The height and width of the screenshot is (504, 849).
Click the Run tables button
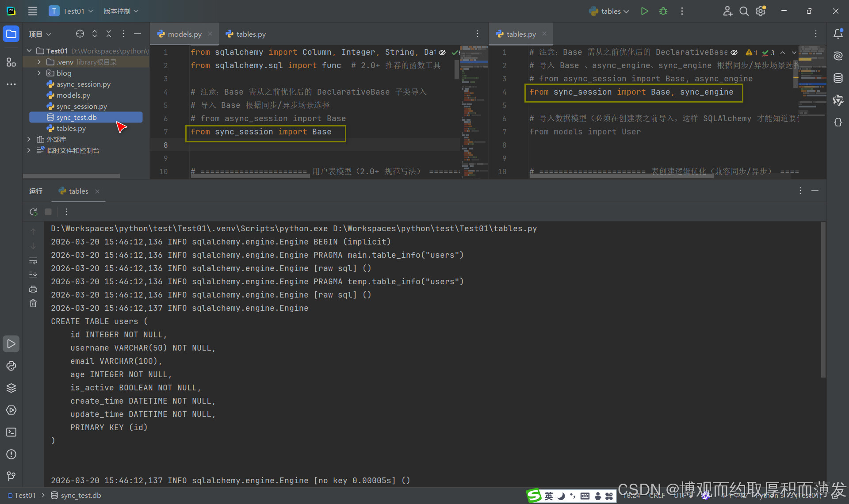[644, 11]
